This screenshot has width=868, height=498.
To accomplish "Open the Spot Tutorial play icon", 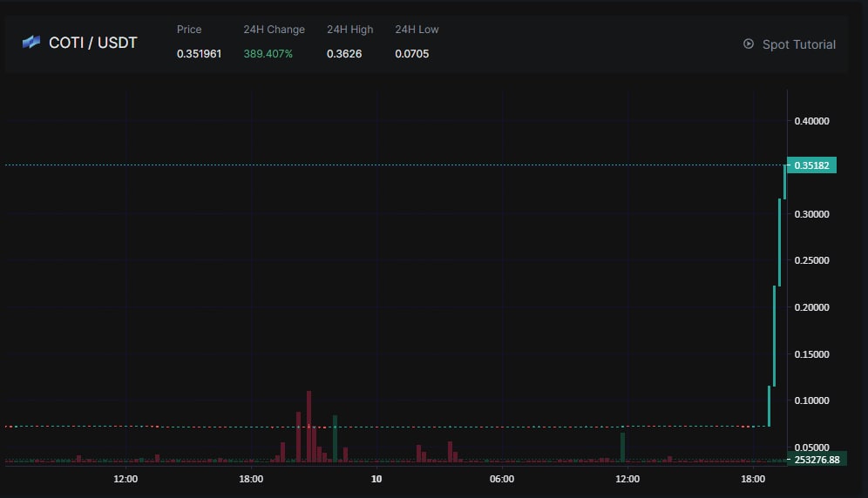I will [x=749, y=44].
